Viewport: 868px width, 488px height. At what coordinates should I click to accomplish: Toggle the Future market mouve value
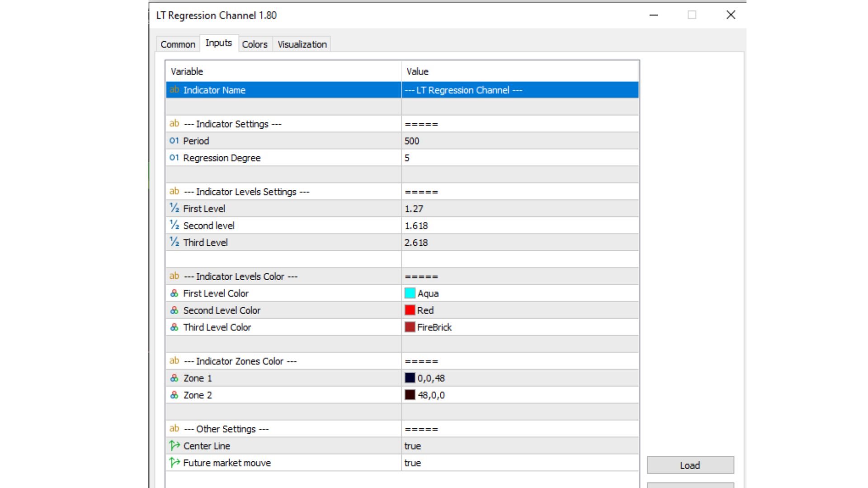pos(413,462)
